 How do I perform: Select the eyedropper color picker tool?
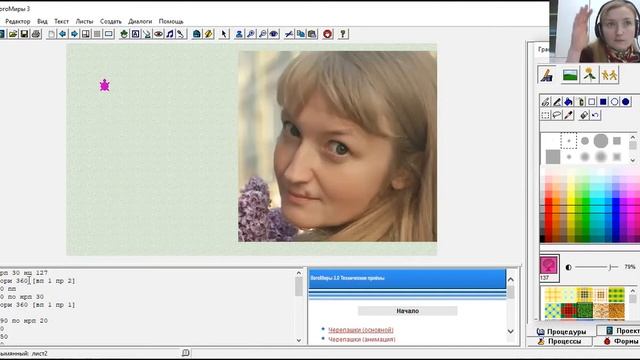tap(569, 115)
